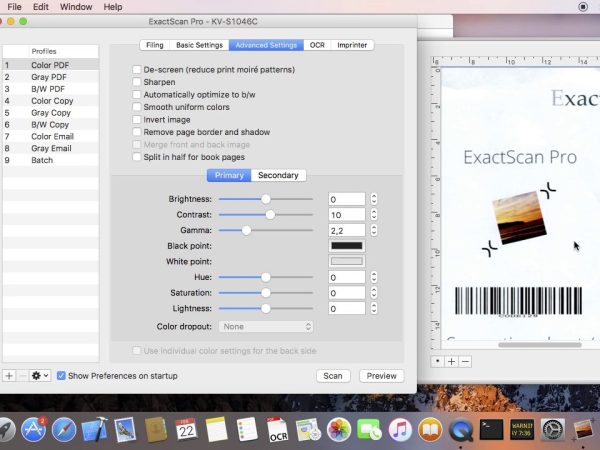Open the Edit menu
Image resolution: width=600 pixels, height=450 pixels.
(41, 7)
